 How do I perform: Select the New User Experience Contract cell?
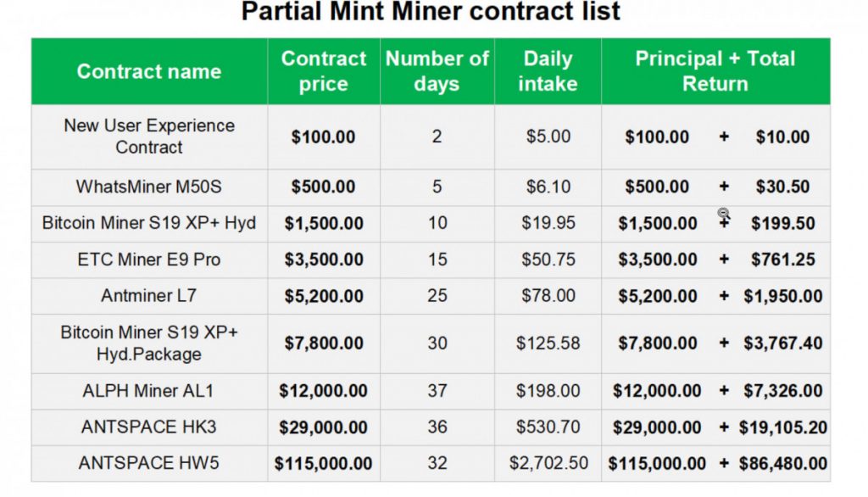click(149, 137)
